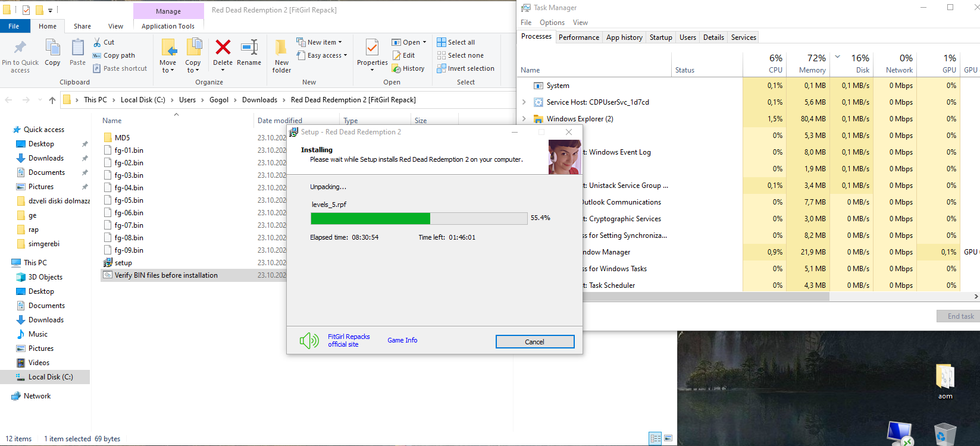Open New item dropdown
The image size is (980, 446).
[320, 42]
